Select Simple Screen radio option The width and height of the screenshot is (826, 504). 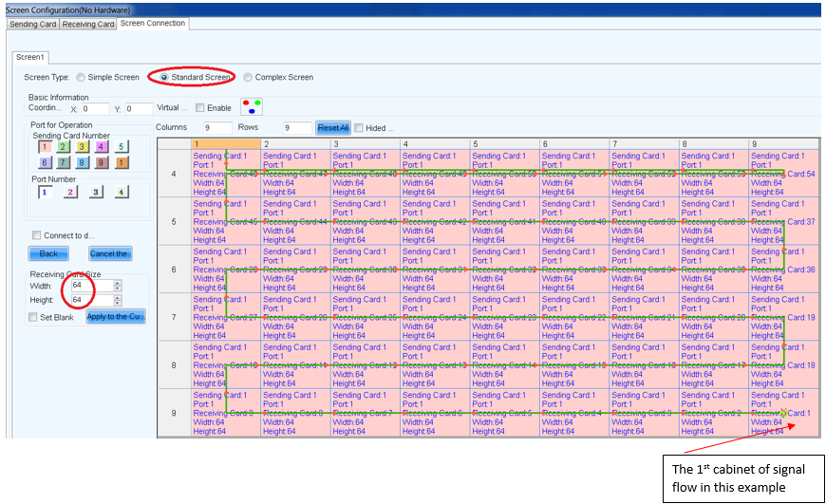(81, 77)
